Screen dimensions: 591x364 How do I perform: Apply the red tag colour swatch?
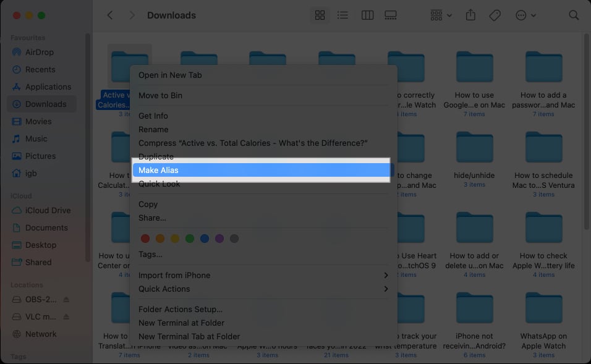coord(145,238)
